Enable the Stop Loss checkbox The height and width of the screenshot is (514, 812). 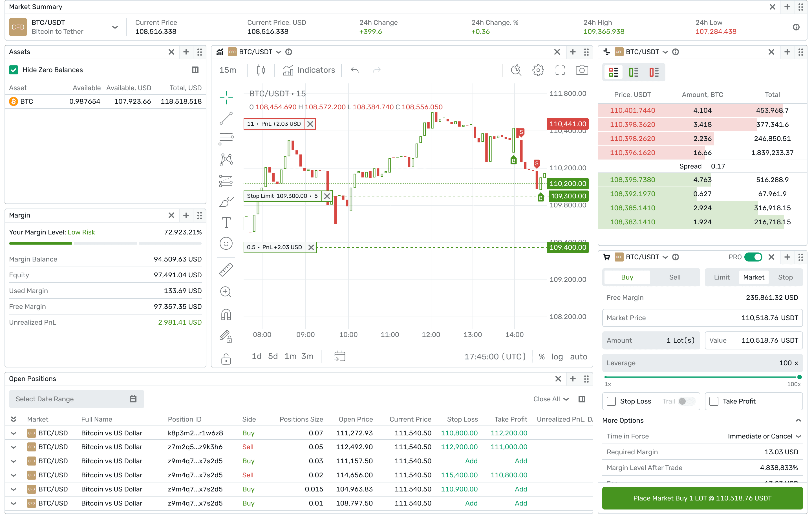tap(611, 401)
